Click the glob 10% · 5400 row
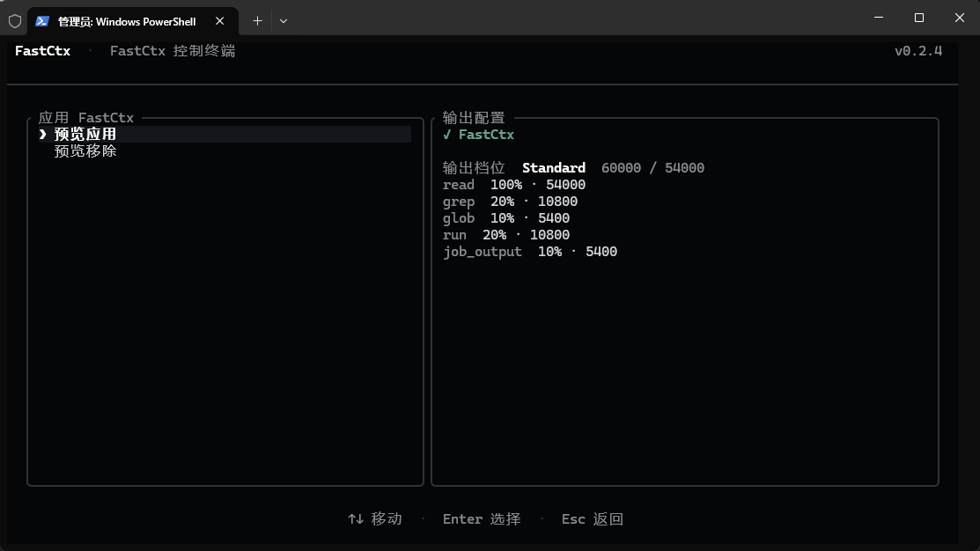 pyautogui.click(x=506, y=218)
